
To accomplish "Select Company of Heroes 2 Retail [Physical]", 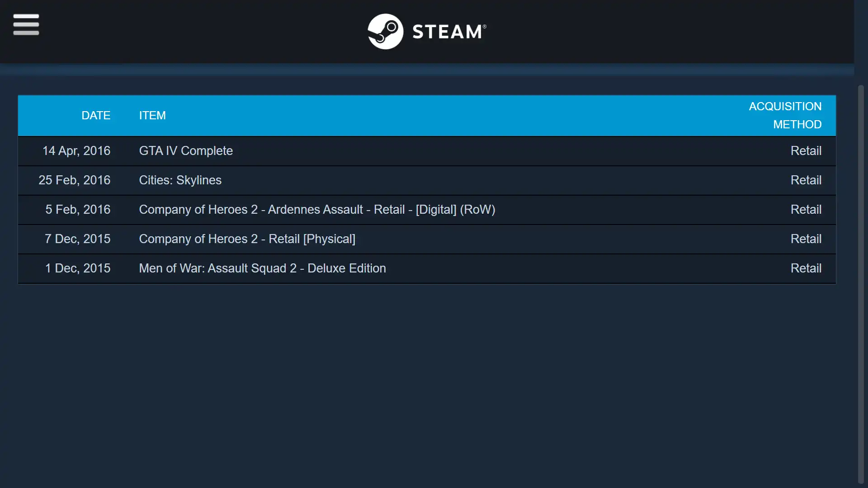I will tap(247, 239).
